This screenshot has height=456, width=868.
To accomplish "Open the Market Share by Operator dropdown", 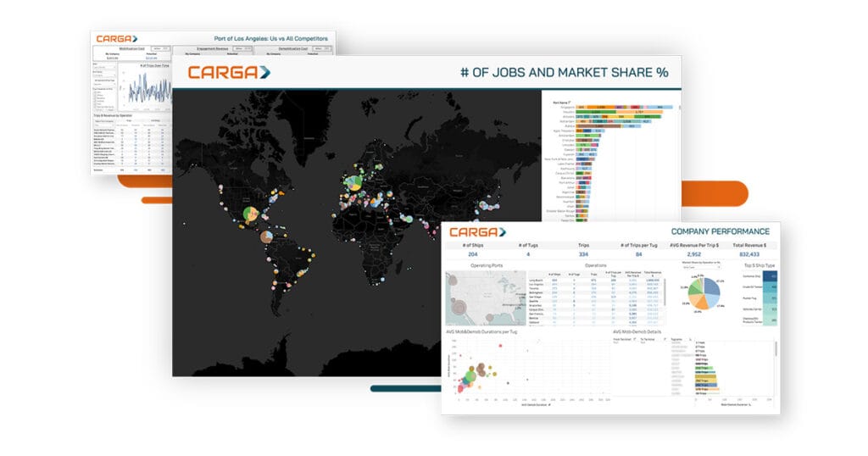I will click(695, 267).
